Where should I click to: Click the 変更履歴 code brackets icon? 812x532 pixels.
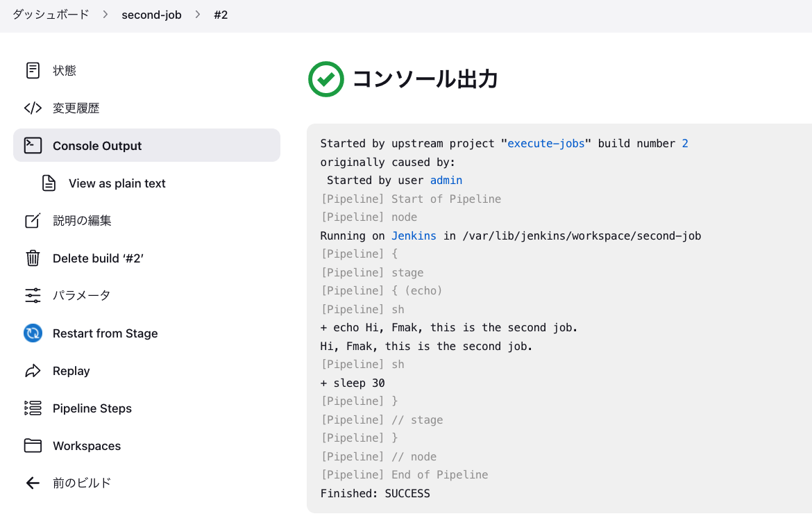(x=33, y=108)
